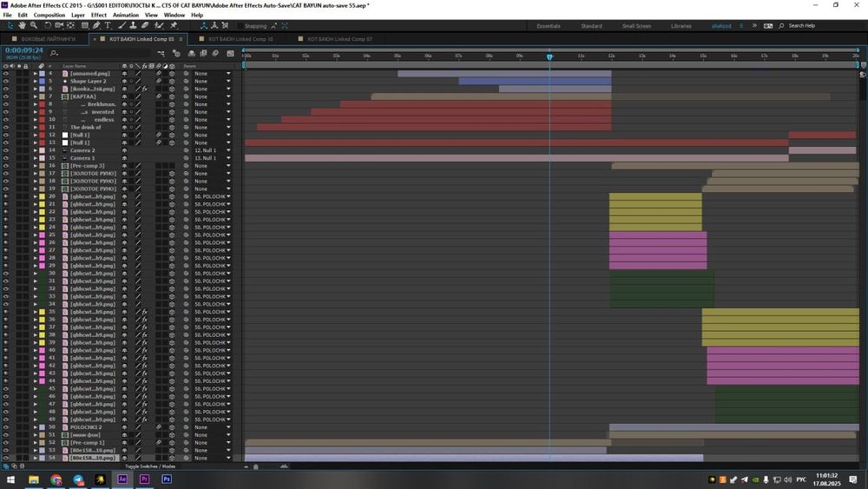Select the Rectangle shape tool
The height and width of the screenshot is (489, 868).
tap(85, 25)
